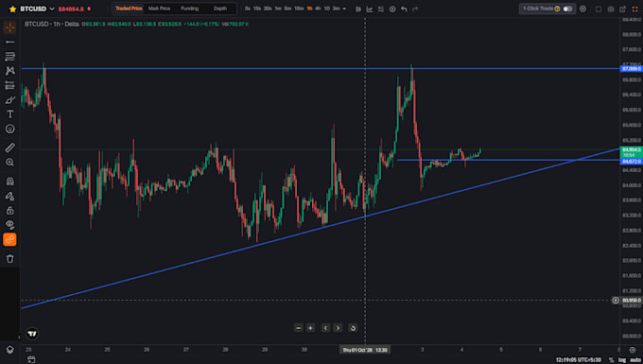
Task: Select the 1m timeframe
Action: [x=278, y=9]
